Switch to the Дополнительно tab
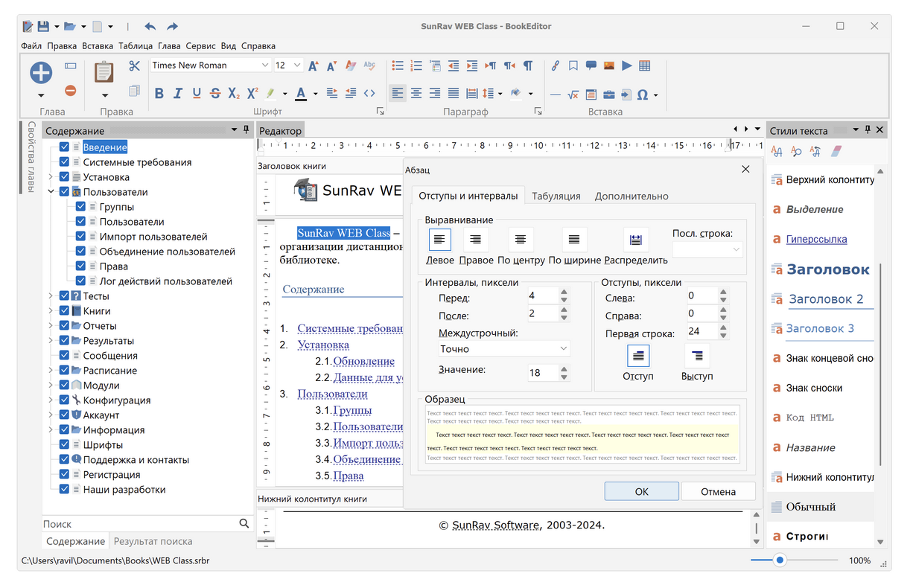Screen dimensions: 913x588 point(632,196)
